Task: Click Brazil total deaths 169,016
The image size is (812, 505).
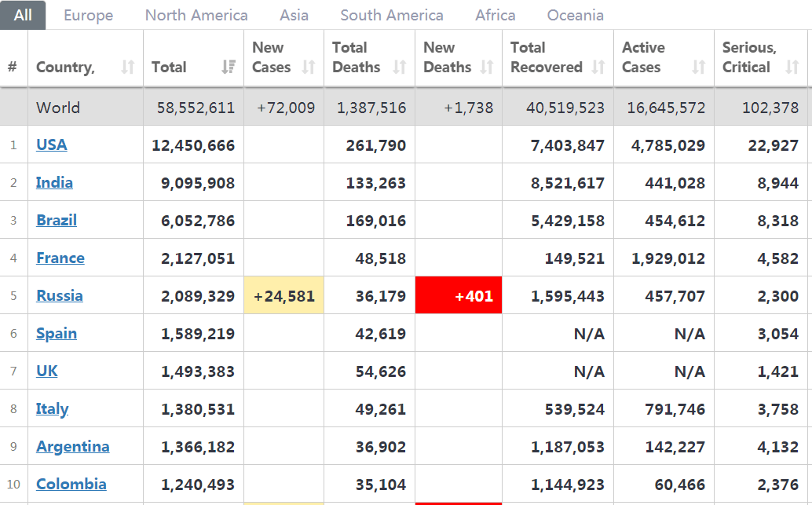Action: click(376, 221)
